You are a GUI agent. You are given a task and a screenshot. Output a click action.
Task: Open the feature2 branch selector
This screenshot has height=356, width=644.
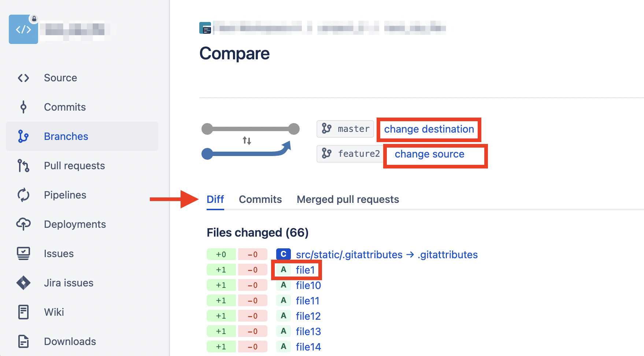tap(350, 153)
